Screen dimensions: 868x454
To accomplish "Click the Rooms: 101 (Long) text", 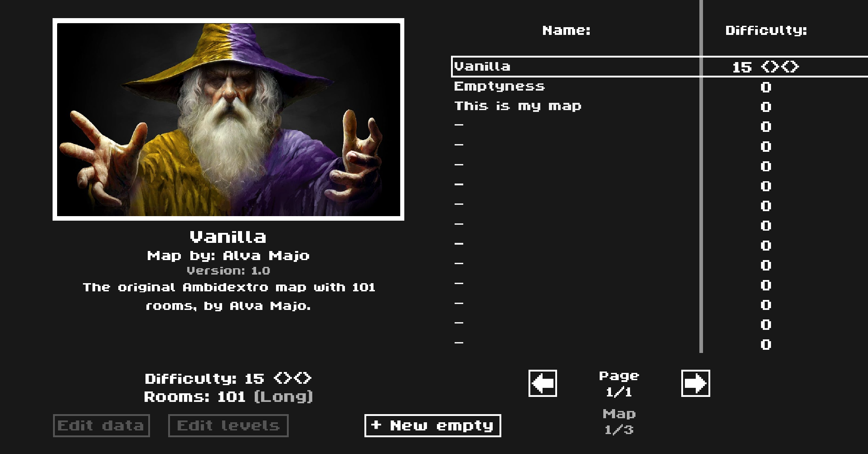I will click(x=228, y=397).
